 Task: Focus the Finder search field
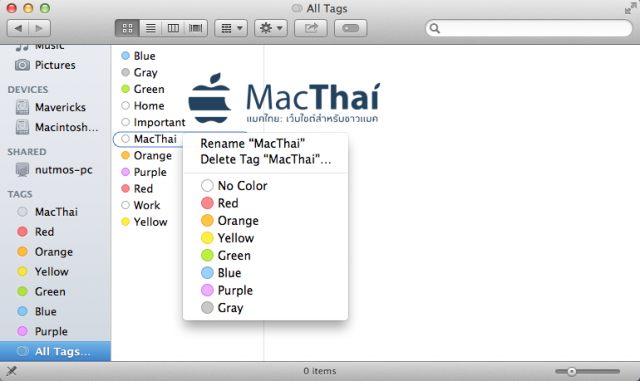click(529, 28)
